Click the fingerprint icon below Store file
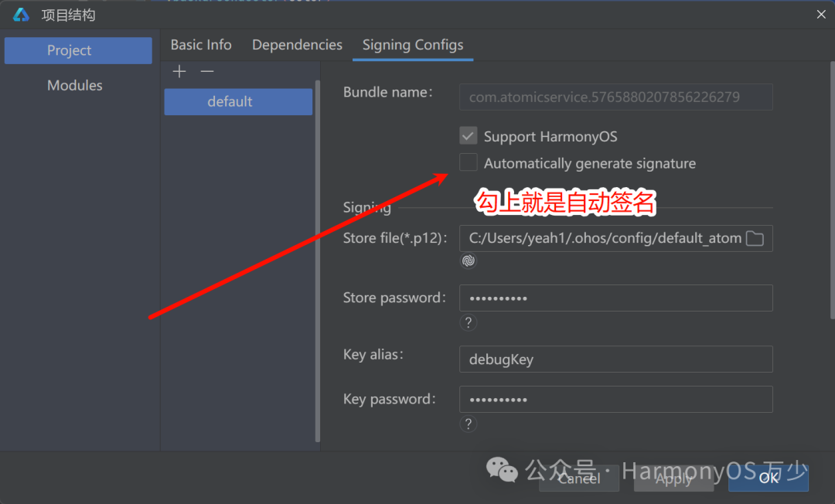 (x=468, y=261)
